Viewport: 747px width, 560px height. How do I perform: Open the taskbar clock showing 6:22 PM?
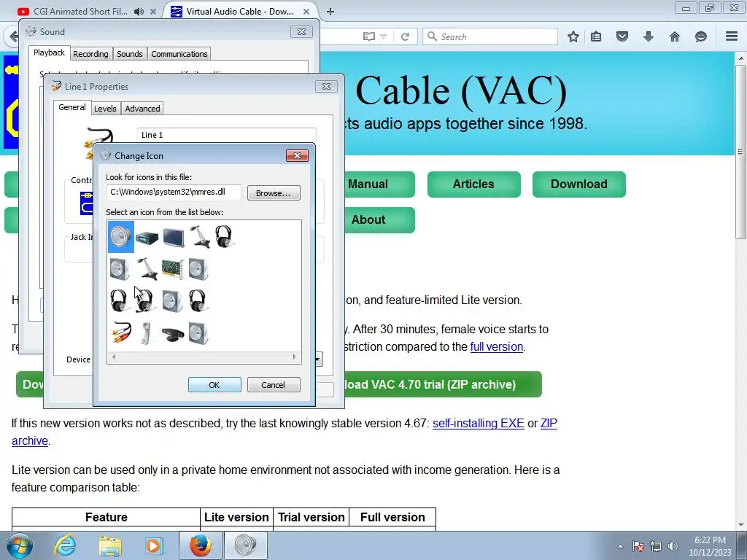pyautogui.click(x=710, y=546)
